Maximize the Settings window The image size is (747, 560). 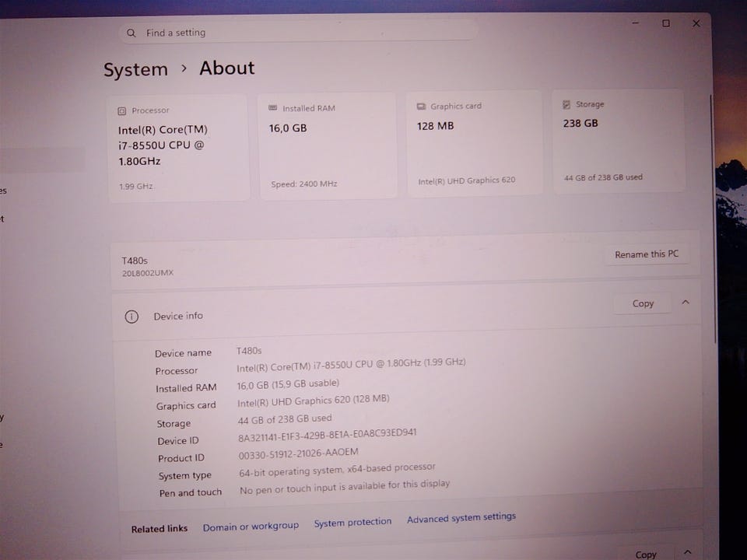click(x=666, y=23)
